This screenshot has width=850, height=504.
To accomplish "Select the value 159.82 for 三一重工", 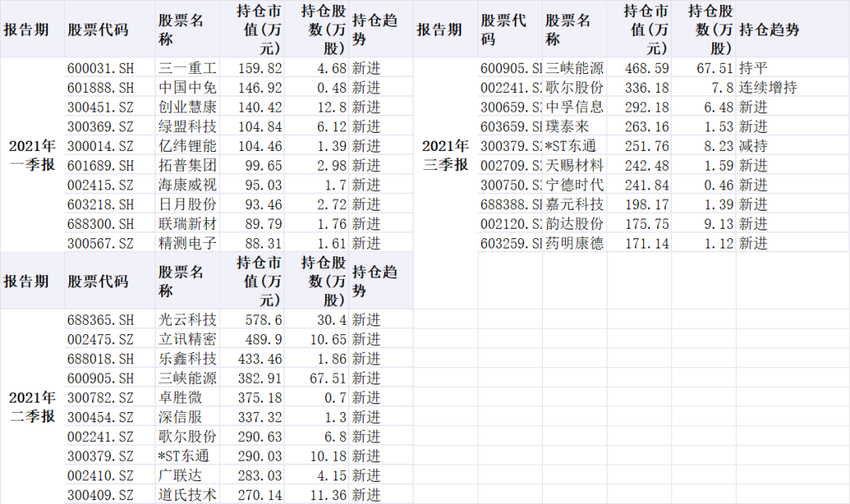I will pos(260,68).
